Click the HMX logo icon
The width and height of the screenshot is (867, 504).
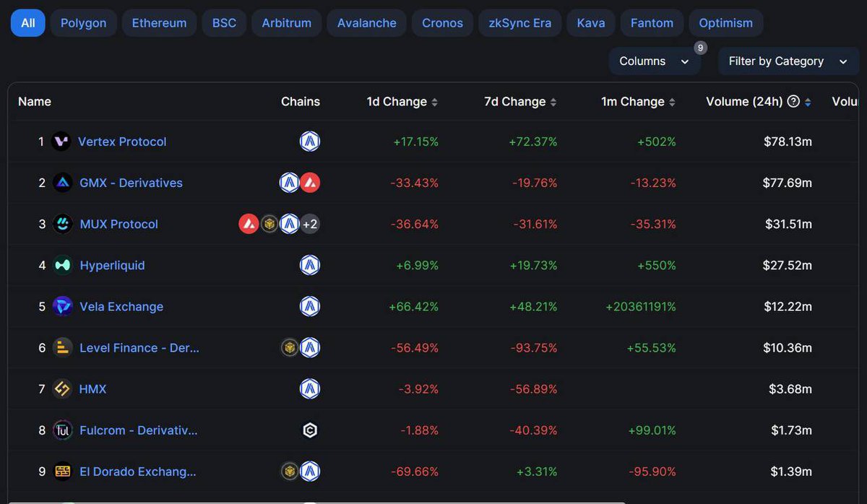(x=63, y=389)
